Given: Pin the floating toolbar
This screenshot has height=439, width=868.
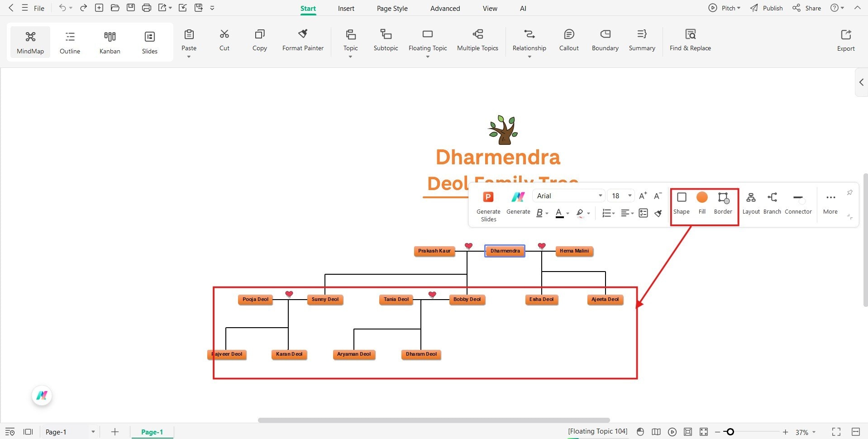Looking at the screenshot, I should [850, 192].
